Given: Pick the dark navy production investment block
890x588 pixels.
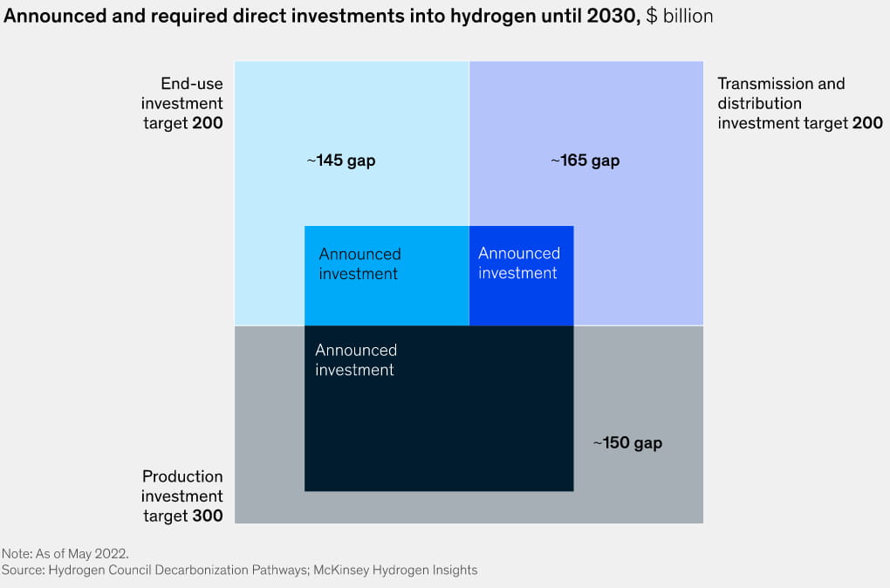Looking at the screenshot, I should coord(438,427).
